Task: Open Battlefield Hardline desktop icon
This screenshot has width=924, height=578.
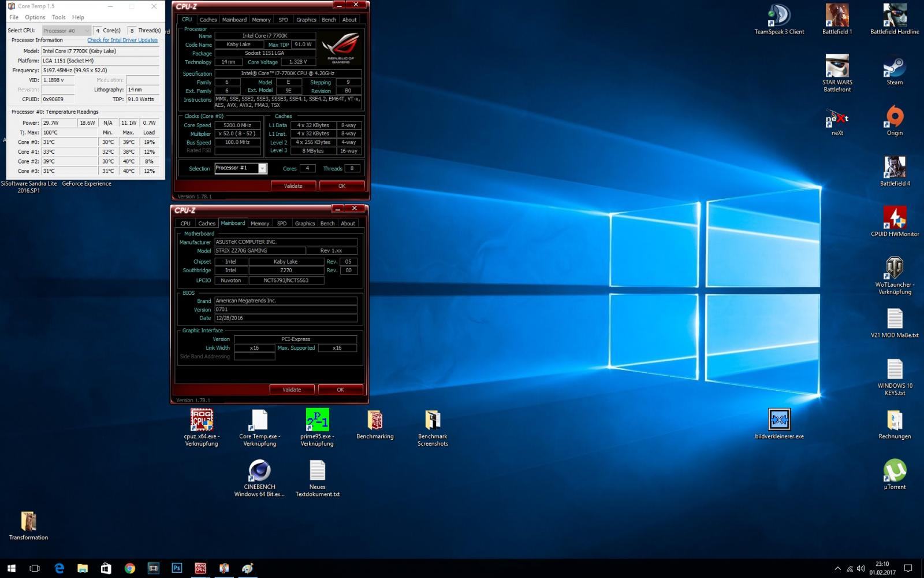Action: [x=895, y=19]
